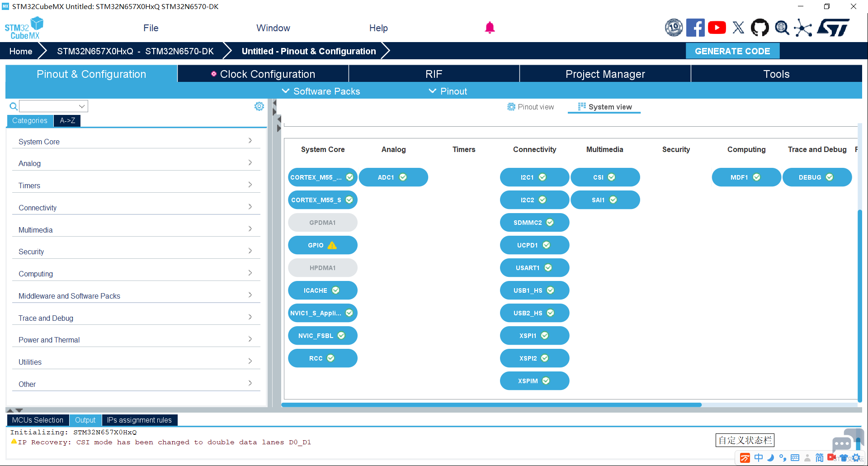Click the notification bell icon
This screenshot has width=868, height=466.
490,28
